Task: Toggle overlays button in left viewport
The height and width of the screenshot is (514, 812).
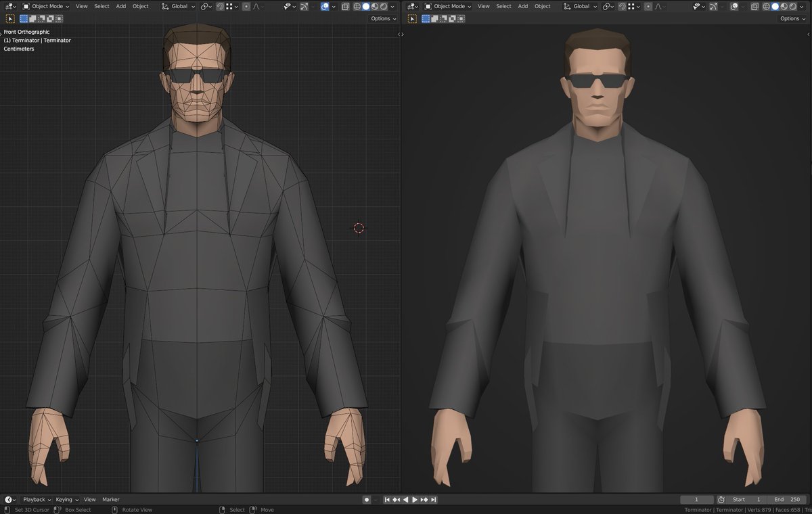Action: [x=324, y=6]
